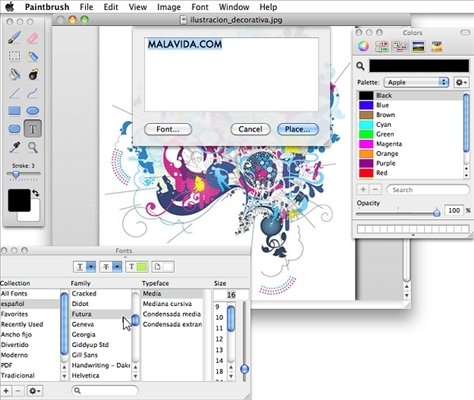Select the Magenta color in palette list
Screen dimensions: 474x400
click(411, 144)
